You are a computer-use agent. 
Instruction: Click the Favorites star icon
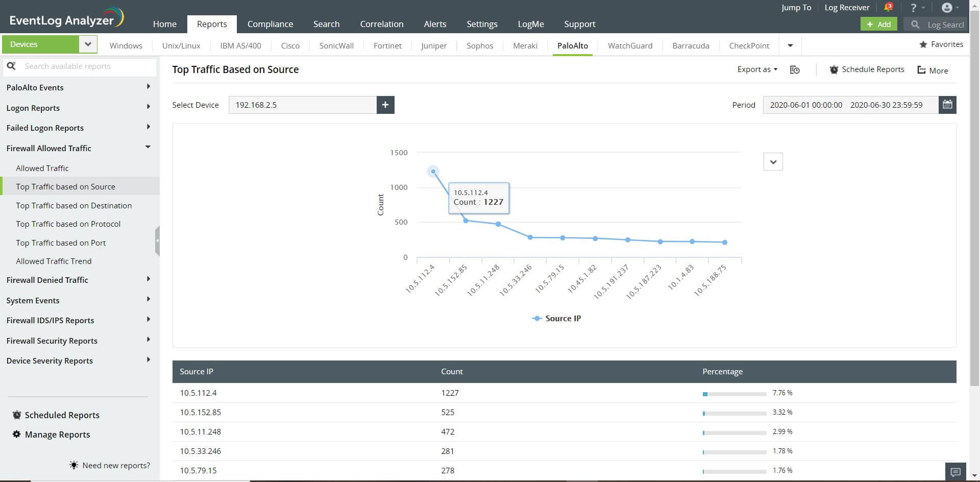(923, 44)
